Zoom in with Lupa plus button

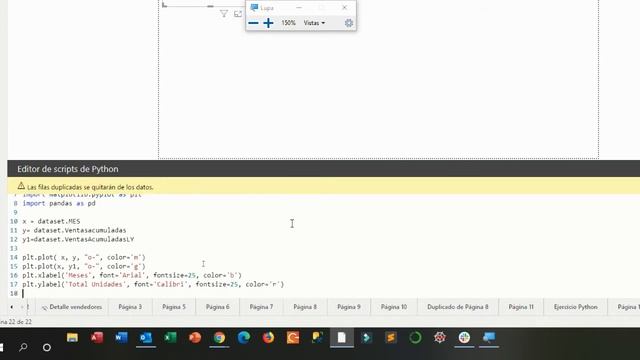(x=268, y=23)
